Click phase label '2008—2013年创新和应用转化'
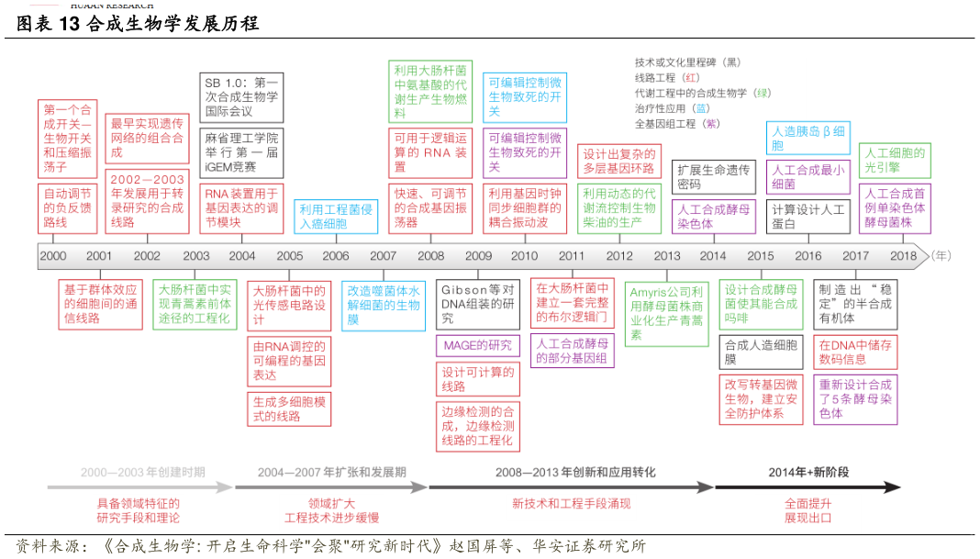The height and width of the screenshot is (559, 980). pyautogui.click(x=575, y=472)
